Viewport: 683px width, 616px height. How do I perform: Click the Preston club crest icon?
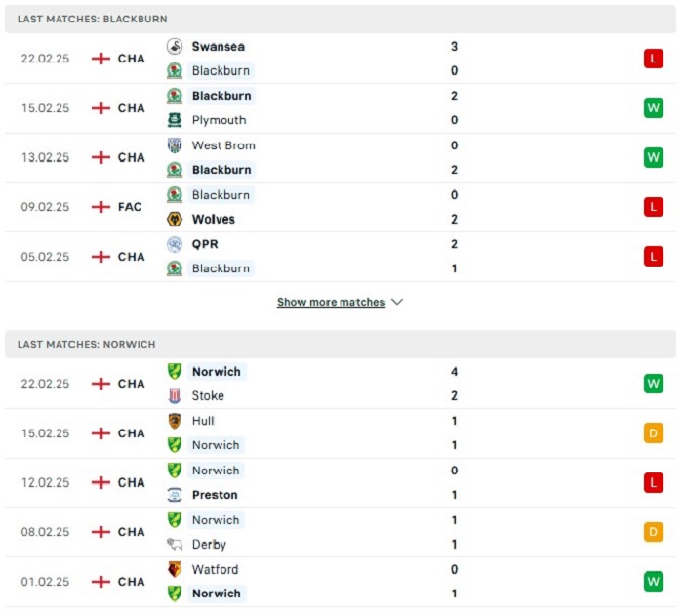(x=175, y=495)
